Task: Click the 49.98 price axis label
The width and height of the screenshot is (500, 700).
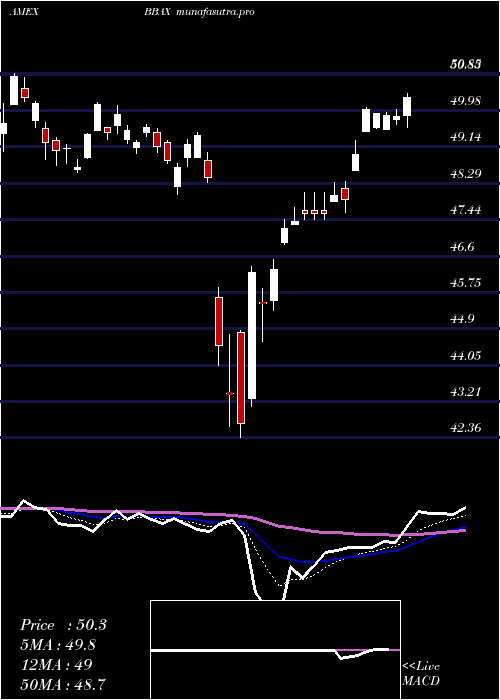Action: (x=466, y=100)
